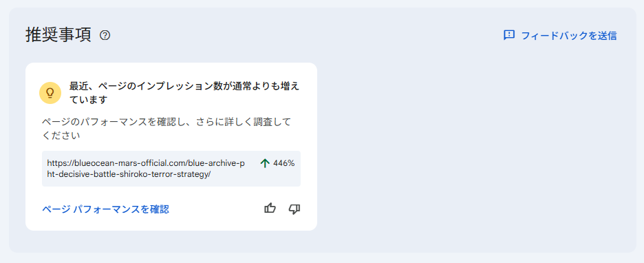Select the 446% increase value
The image size is (644, 263).
(x=283, y=163)
